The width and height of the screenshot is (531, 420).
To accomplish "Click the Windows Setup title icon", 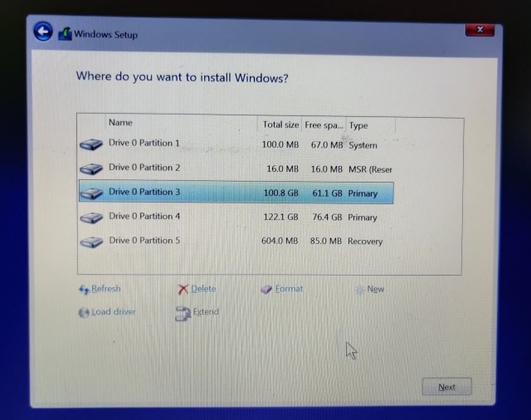I will [65, 34].
